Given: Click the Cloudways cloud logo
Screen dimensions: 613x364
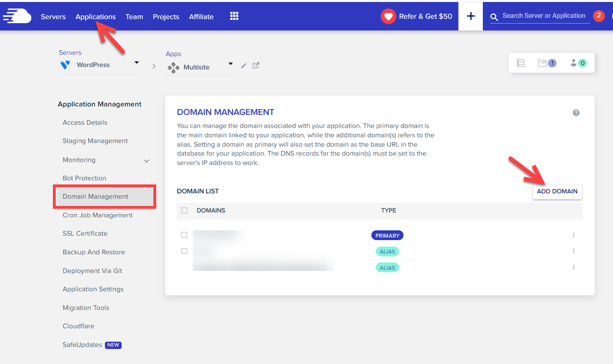Looking at the screenshot, I should click(17, 16).
